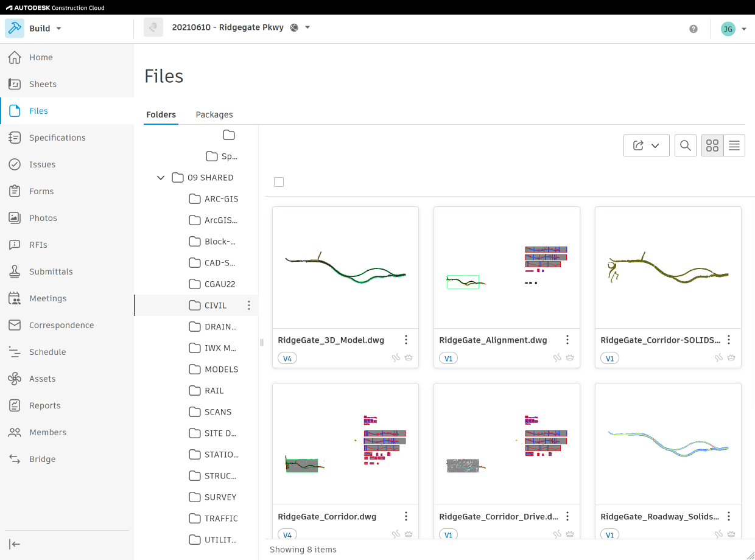
Task: Click the folder panel splitter handle
Action: (262, 342)
